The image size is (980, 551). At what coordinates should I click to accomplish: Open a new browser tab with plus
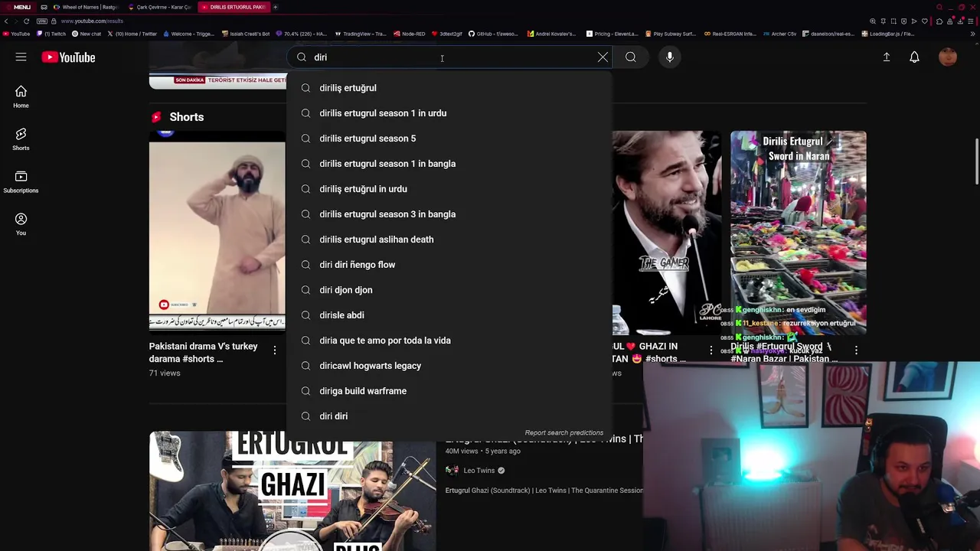[276, 7]
